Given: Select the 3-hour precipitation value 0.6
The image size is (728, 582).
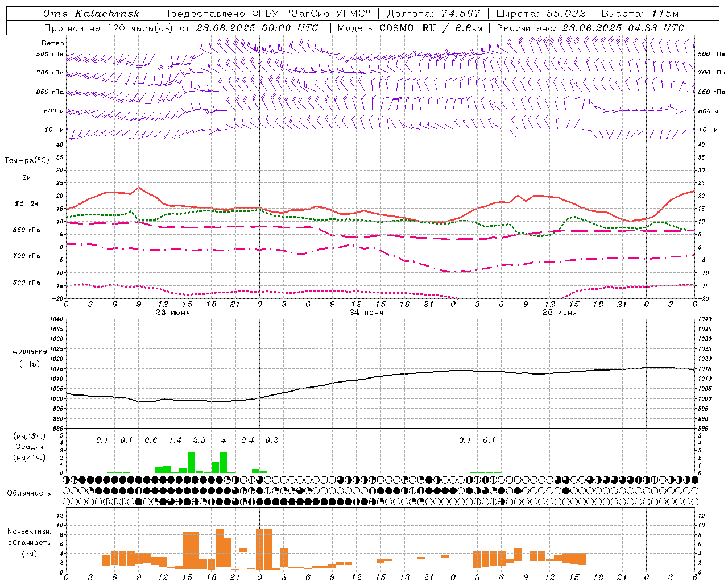Looking at the screenshot, I should pyautogui.click(x=151, y=440).
